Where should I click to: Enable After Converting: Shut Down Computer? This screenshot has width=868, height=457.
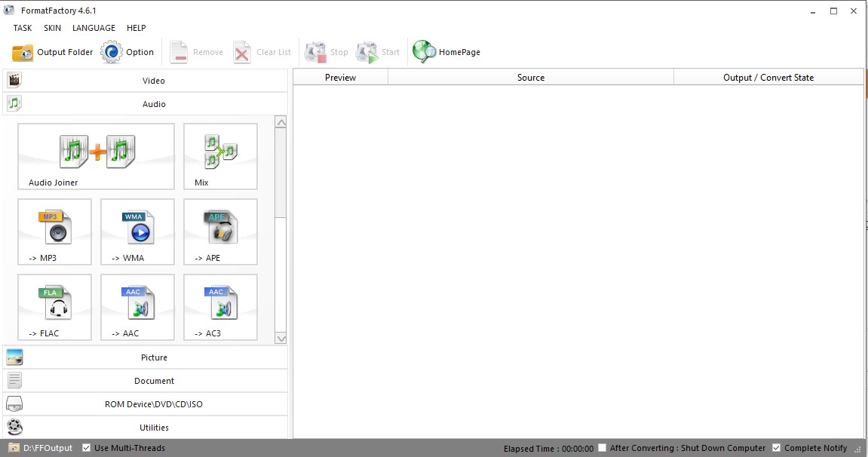point(603,448)
